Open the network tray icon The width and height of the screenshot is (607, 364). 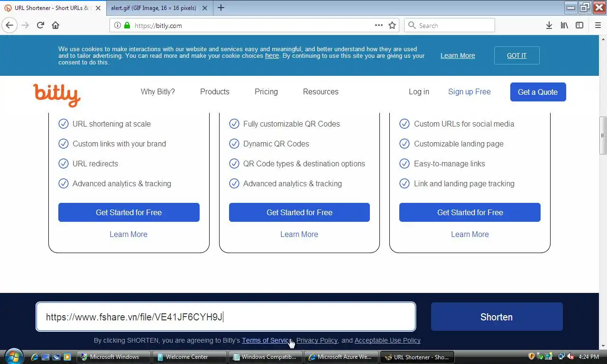tap(561, 356)
